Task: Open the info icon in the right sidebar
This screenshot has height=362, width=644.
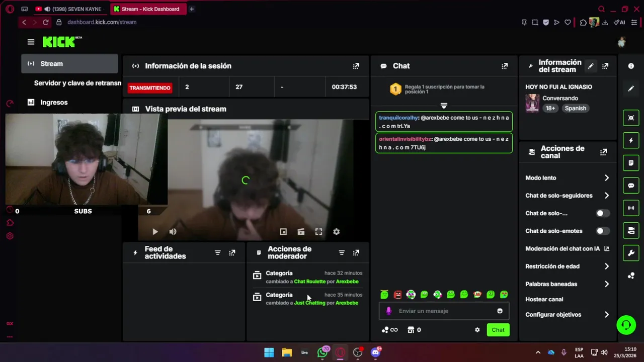Action: [631, 66]
